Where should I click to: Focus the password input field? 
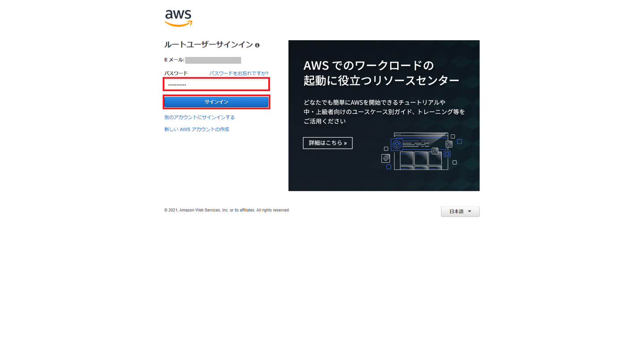[216, 84]
